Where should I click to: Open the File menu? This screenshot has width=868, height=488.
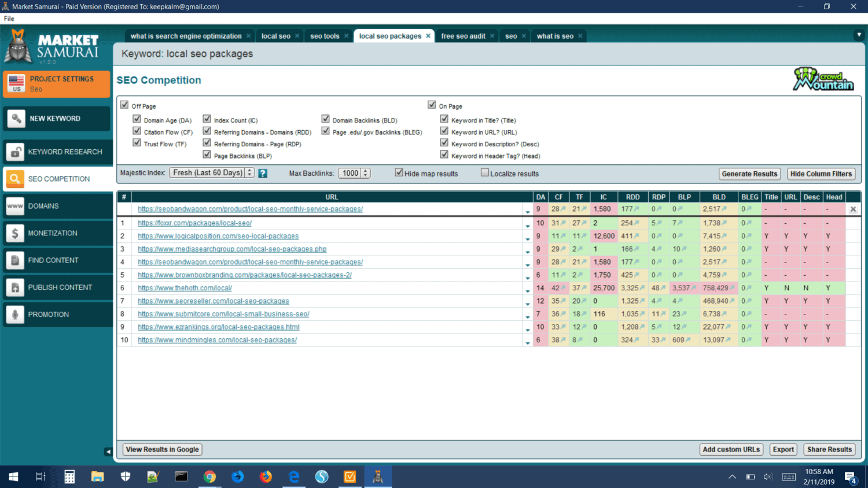point(9,19)
